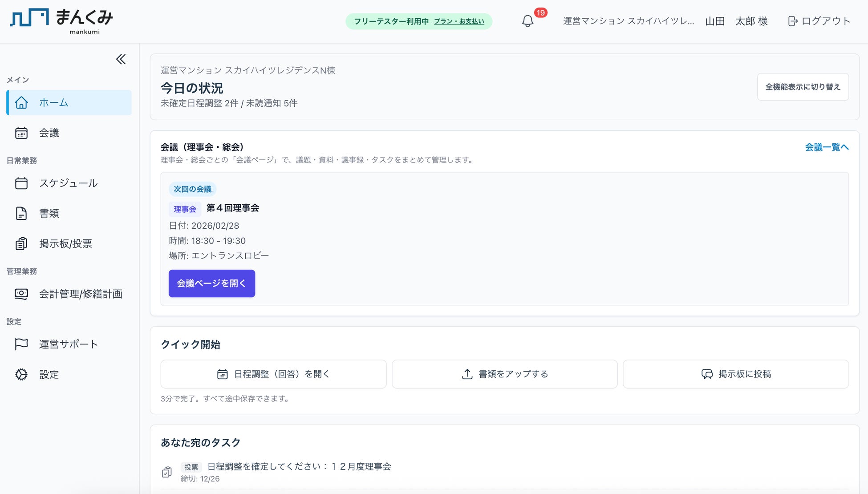Click 書類をアップする quick start button
The width and height of the screenshot is (868, 494).
[504, 374]
